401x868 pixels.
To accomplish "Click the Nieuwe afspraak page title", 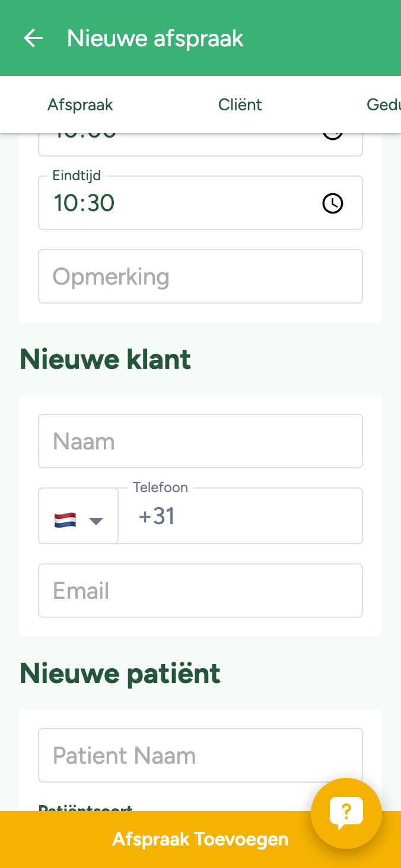I will pos(155,39).
